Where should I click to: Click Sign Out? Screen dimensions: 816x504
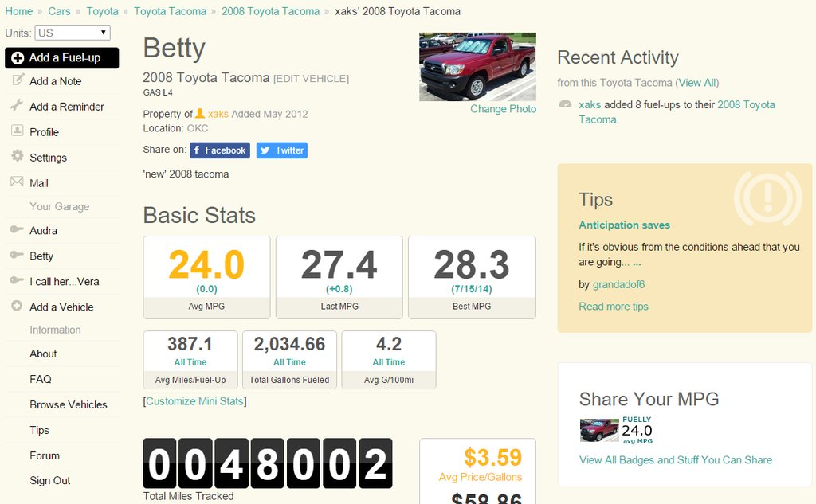50,481
